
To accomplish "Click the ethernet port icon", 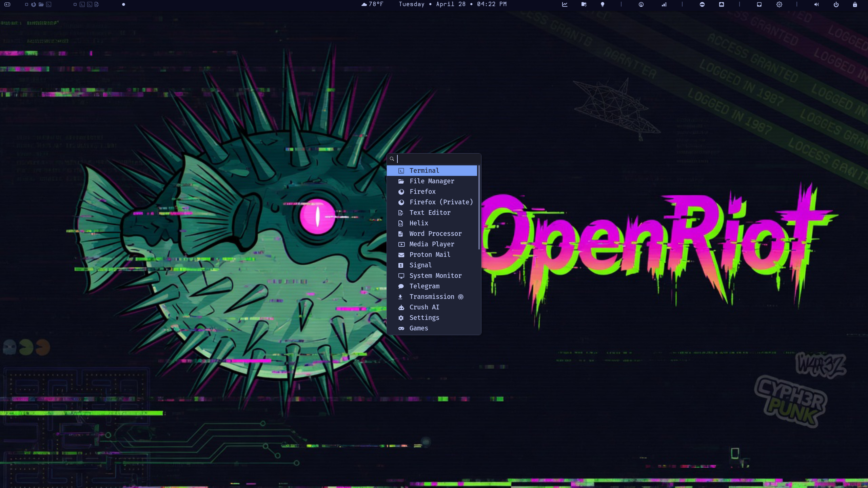I will pyautogui.click(x=722, y=4).
